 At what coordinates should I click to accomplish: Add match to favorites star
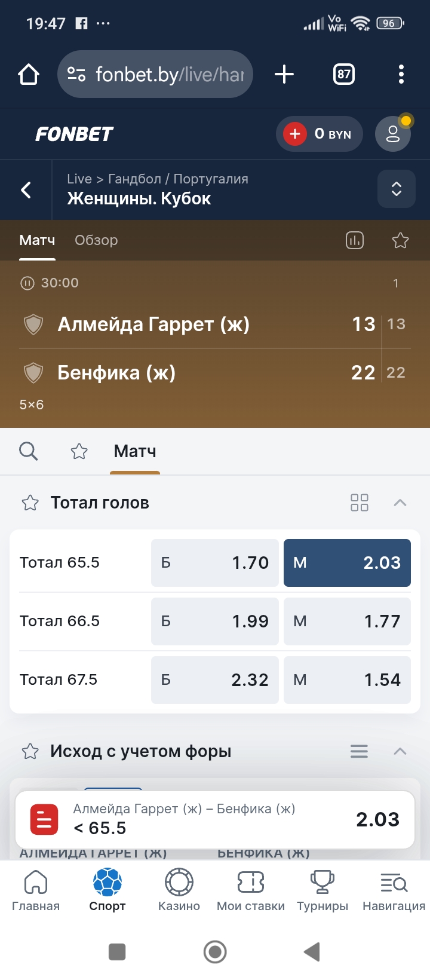click(400, 240)
